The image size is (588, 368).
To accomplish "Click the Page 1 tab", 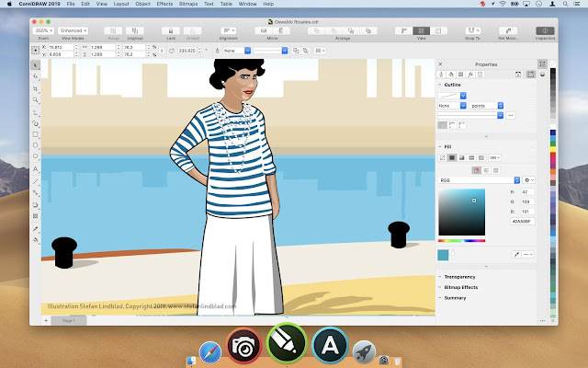I will point(68,319).
